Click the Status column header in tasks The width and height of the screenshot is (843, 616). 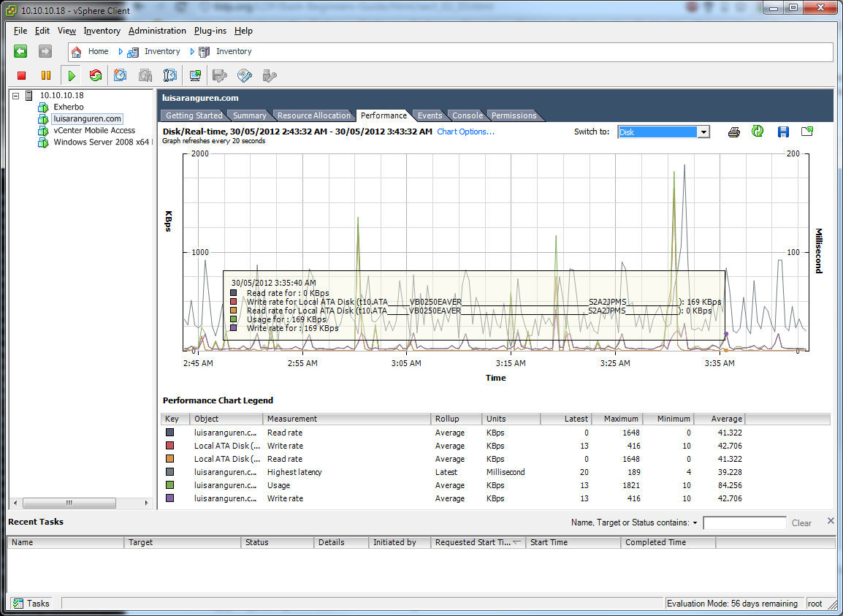tap(278, 542)
